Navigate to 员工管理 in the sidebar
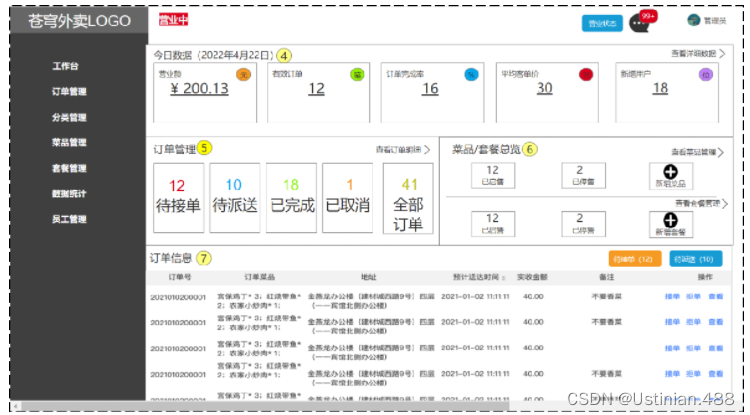 [69, 219]
